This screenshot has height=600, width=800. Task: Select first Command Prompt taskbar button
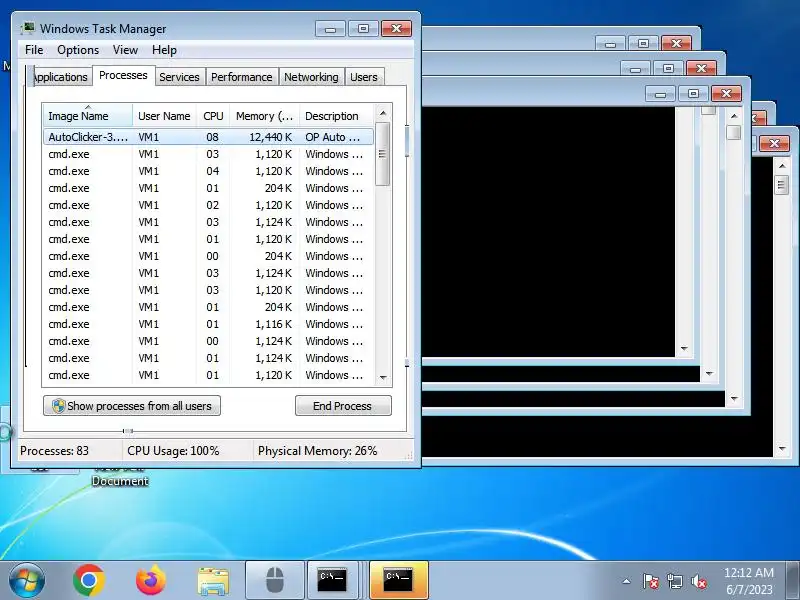(332, 581)
